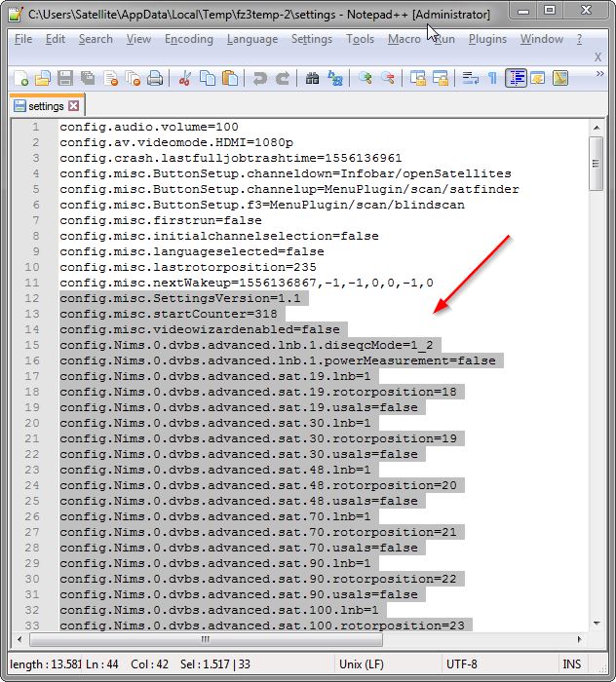
Task: Open the Language menu
Action: (x=252, y=39)
